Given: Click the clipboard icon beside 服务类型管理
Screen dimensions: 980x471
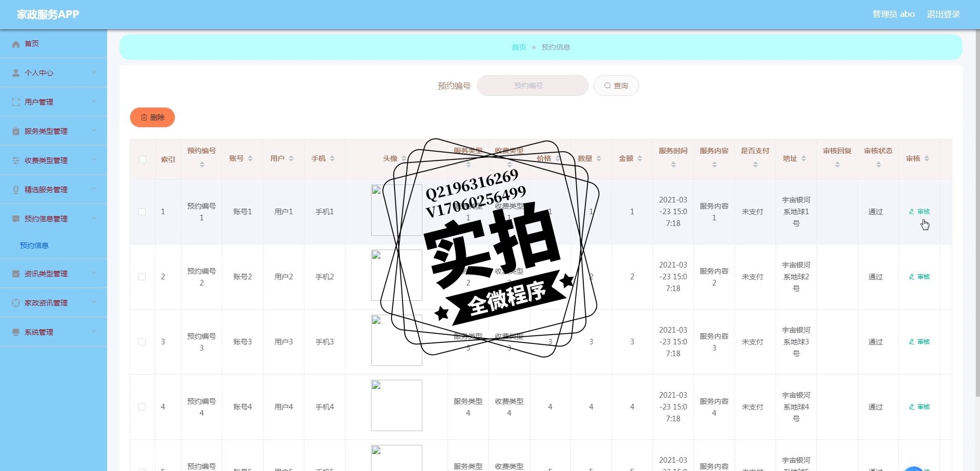Looking at the screenshot, I should click(x=16, y=132).
